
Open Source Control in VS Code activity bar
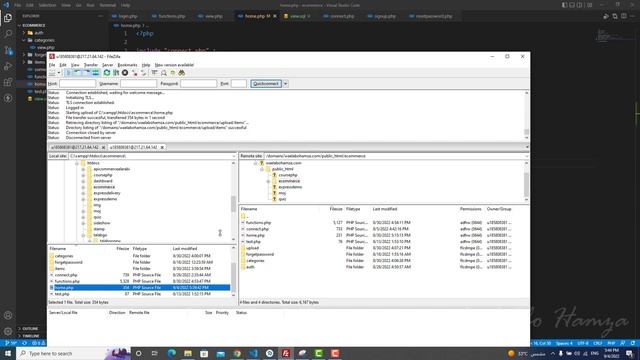pyautogui.click(x=8, y=50)
